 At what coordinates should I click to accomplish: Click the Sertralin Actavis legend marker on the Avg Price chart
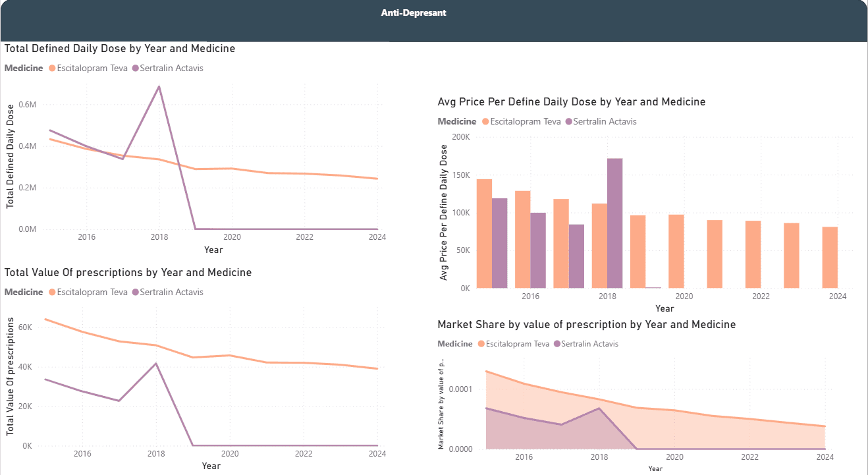tap(568, 121)
